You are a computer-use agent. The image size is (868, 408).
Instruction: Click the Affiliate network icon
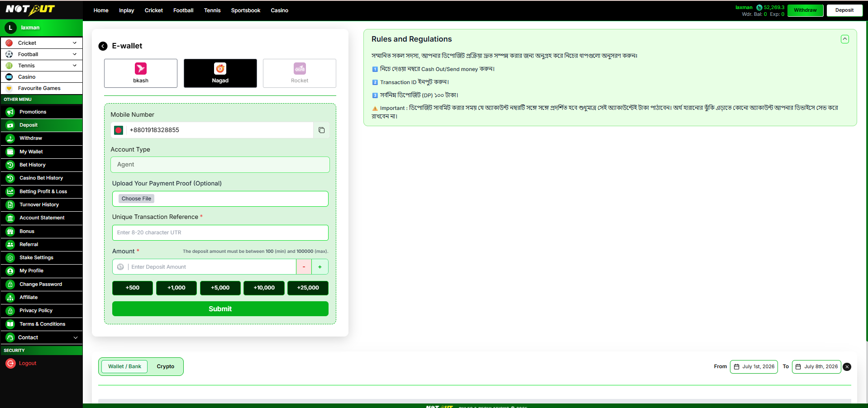pos(10,298)
